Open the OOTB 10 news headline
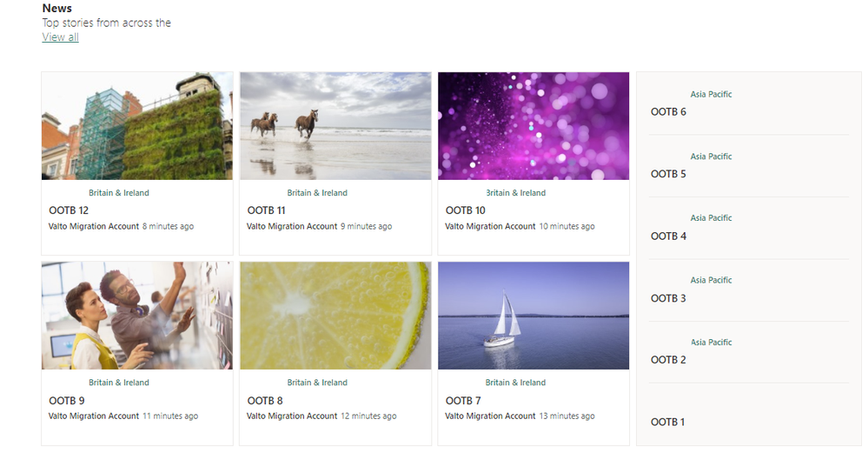The height and width of the screenshot is (453, 868). [466, 210]
